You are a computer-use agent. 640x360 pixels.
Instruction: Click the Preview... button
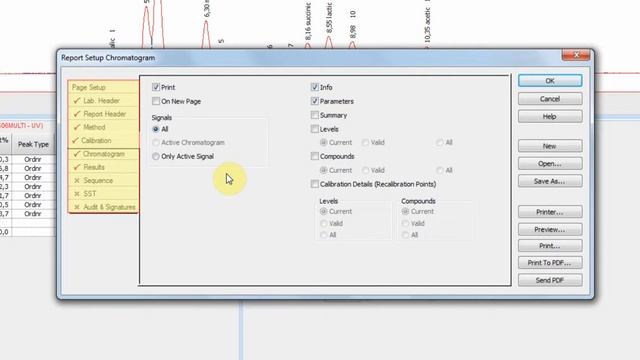tap(550, 229)
